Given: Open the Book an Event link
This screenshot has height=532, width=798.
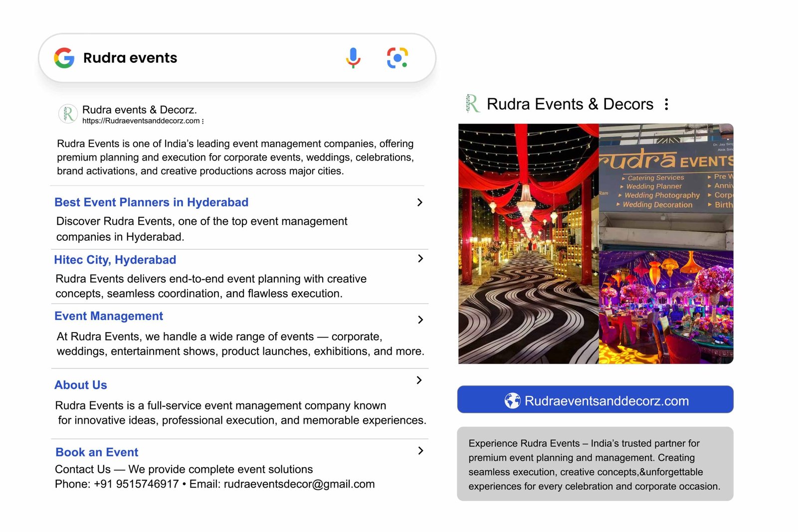Looking at the screenshot, I should (97, 452).
